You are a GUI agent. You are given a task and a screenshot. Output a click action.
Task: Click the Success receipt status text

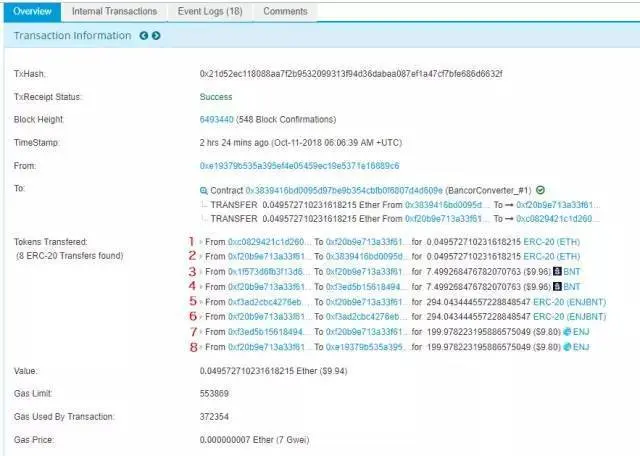216,97
